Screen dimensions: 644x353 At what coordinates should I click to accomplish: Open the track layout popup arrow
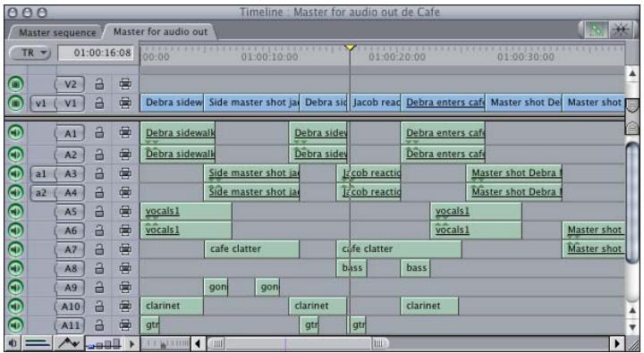coord(131,343)
